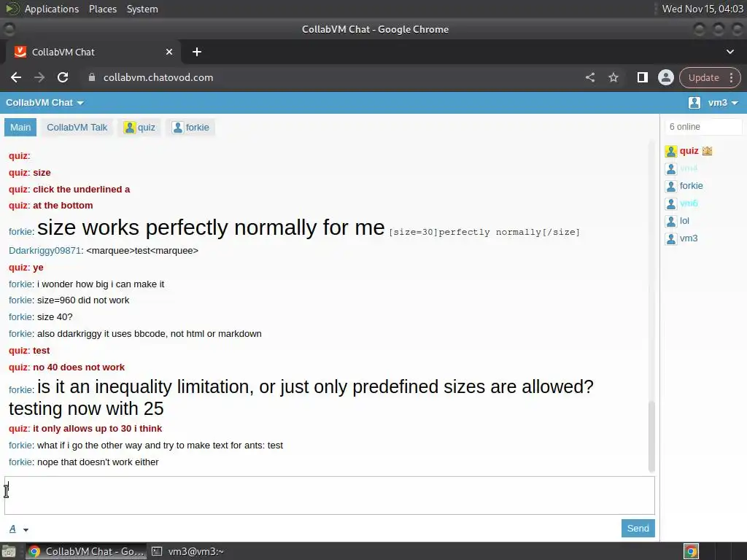Open the forkie private chat tab
Image resolution: width=747 pixels, height=560 pixels.
point(190,128)
